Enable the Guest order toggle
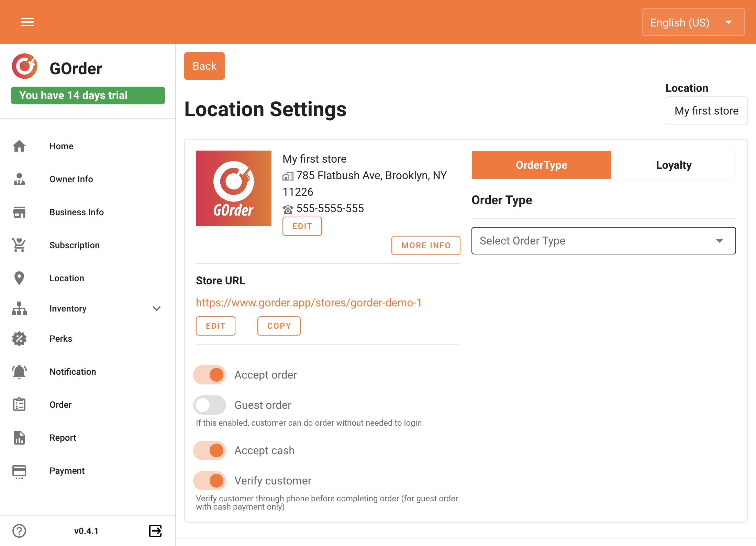 [210, 405]
